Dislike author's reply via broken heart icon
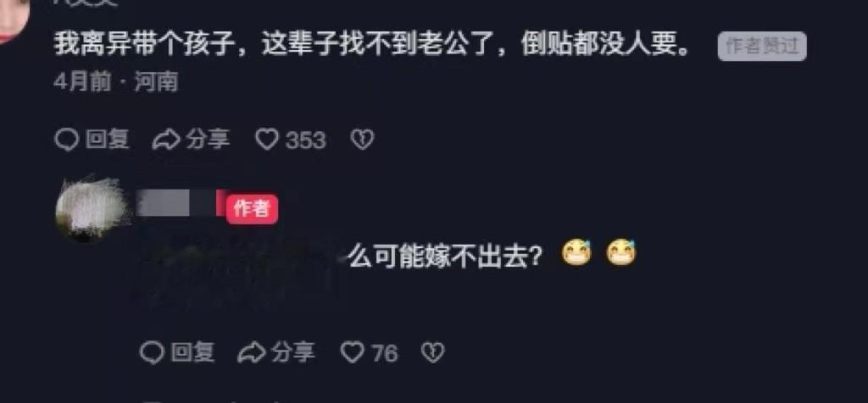Screen dimensions: 868x403 [432, 353]
